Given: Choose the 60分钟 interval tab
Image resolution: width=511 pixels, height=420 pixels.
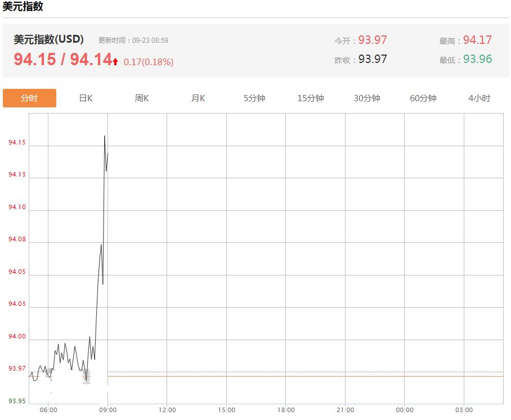Looking at the screenshot, I should point(423,98).
